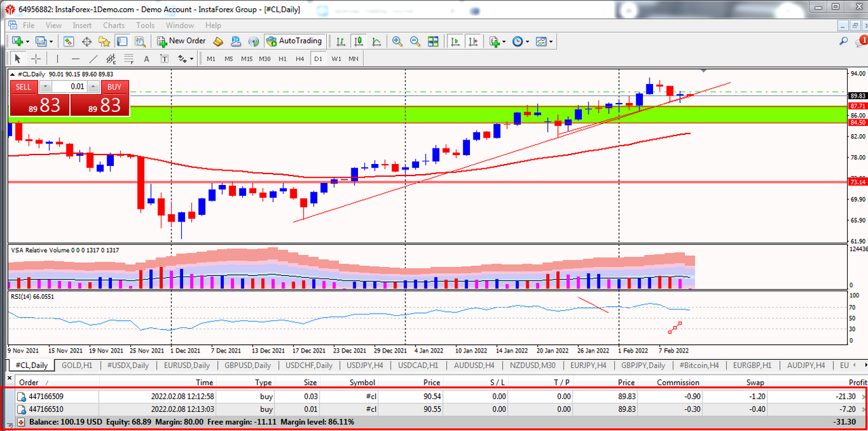Switch chart to candlesticks view icon
The height and width of the screenshot is (431, 868).
click(359, 41)
